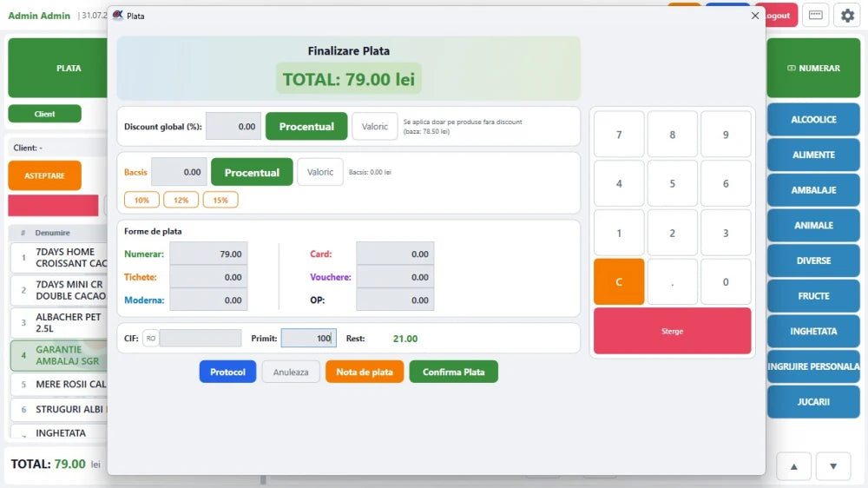Focus the Discount global percentage field

(233, 126)
